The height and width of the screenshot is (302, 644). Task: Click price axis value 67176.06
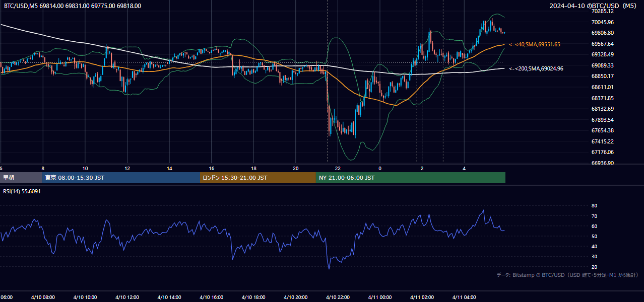(x=602, y=152)
